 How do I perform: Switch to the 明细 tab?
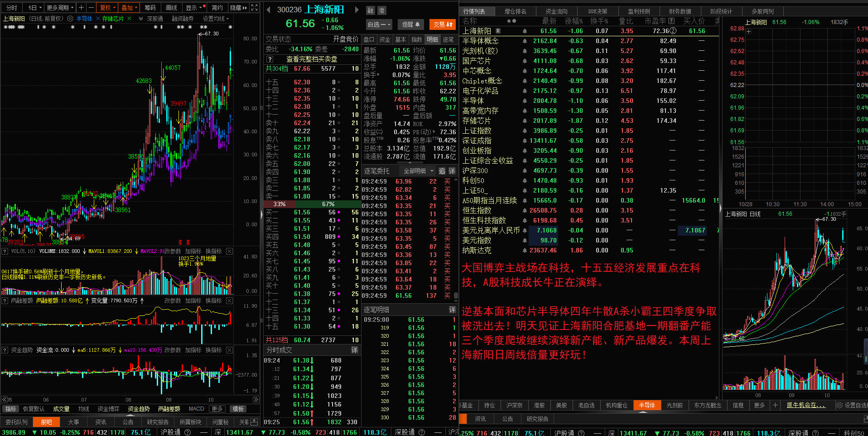pyautogui.click(x=432, y=39)
